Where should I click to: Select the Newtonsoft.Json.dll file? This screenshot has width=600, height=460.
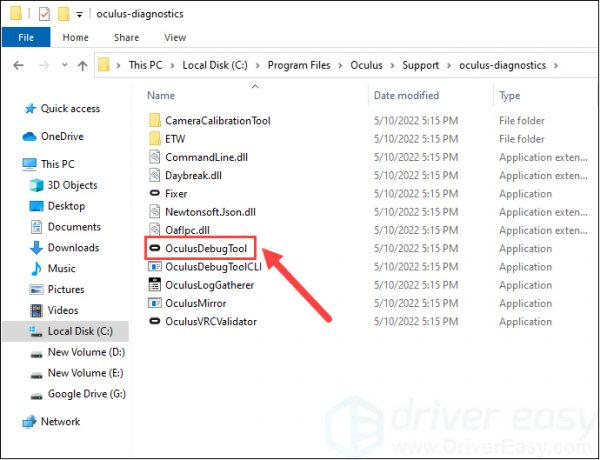(x=209, y=212)
